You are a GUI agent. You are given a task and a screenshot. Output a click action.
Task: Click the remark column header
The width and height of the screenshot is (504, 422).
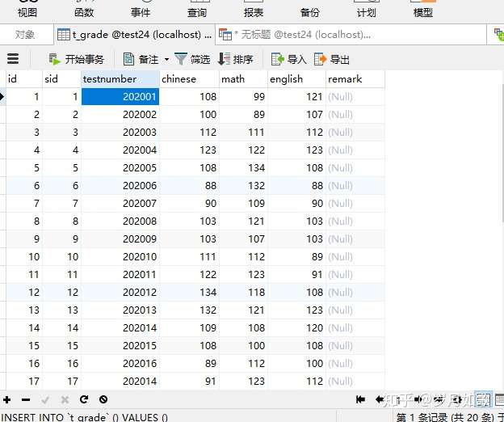(x=355, y=78)
